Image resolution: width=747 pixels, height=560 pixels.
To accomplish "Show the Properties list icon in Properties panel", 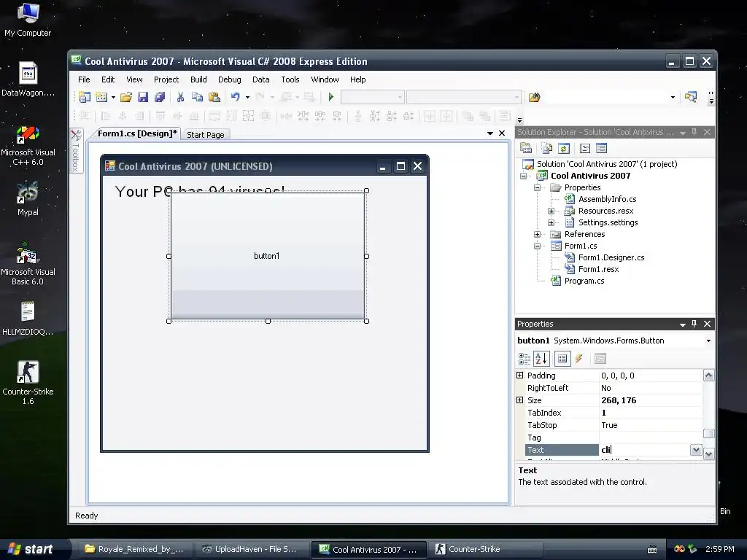I will click(562, 359).
